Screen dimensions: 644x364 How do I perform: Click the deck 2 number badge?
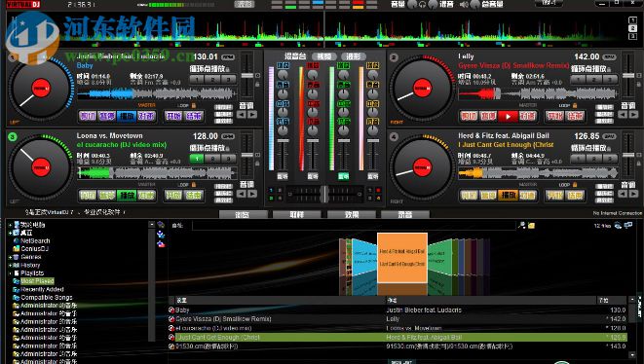tap(394, 57)
